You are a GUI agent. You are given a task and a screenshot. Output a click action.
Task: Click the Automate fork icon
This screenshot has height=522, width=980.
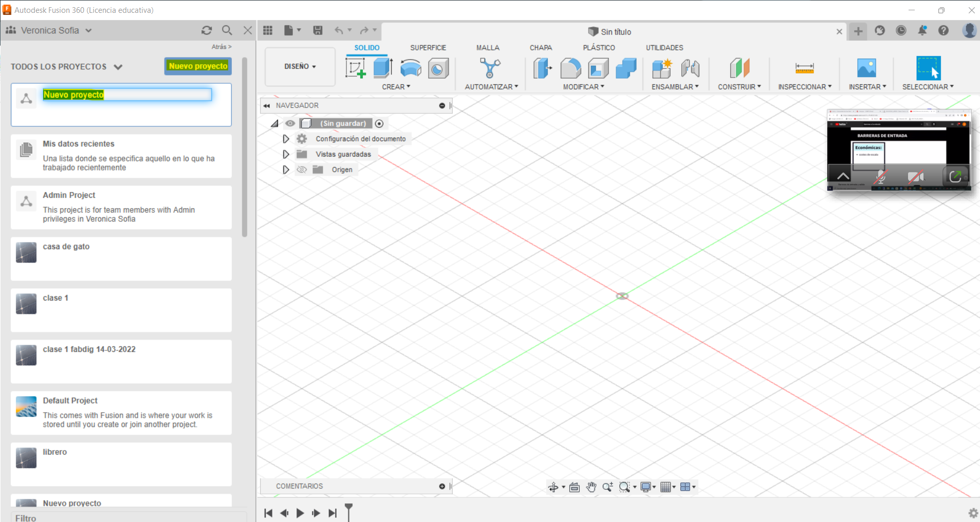pyautogui.click(x=490, y=68)
